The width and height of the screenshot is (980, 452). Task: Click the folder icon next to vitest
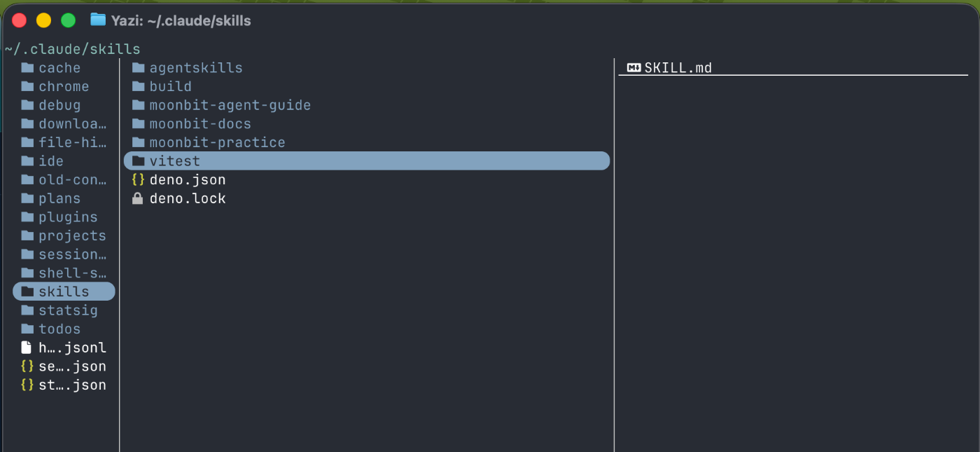138,161
